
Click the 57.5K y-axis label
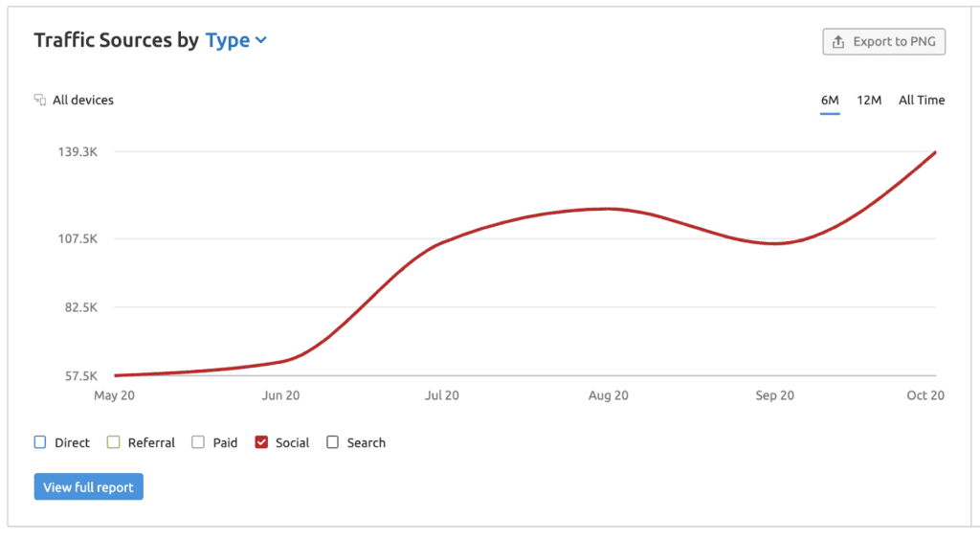81,376
